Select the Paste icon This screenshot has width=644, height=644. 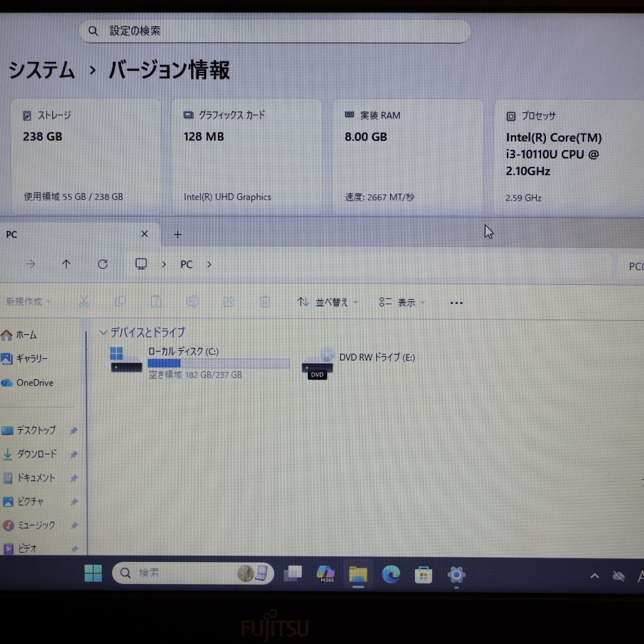[156, 302]
